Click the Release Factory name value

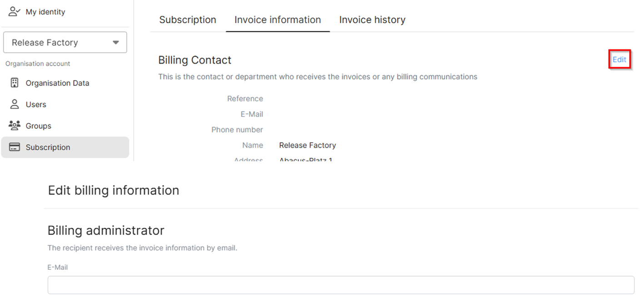coord(307,145)
